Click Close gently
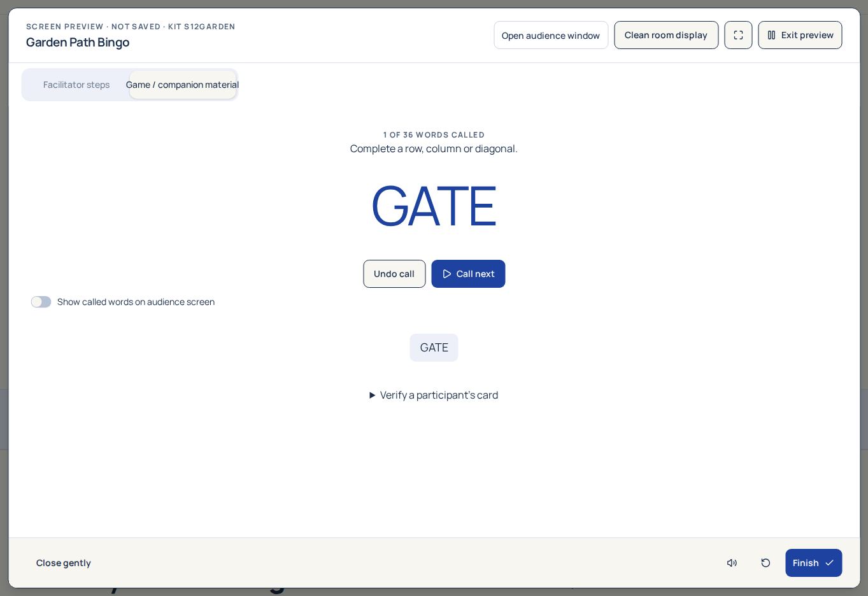The height and width of the screenshot is (596, 868). tap(64, 563)
